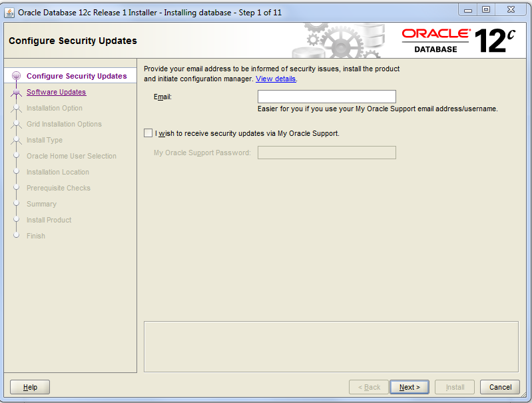Maximize the installer window

click(x=486, y=10)
